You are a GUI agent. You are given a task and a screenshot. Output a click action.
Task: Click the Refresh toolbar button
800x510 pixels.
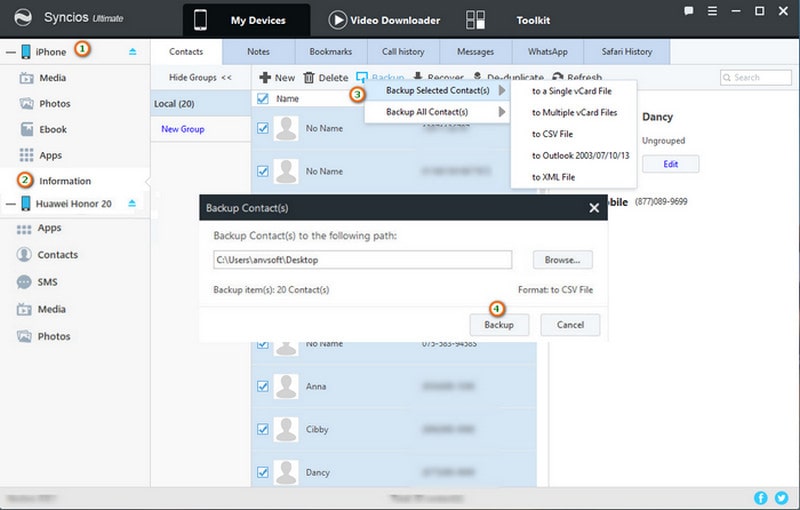(x=577, y=77)
